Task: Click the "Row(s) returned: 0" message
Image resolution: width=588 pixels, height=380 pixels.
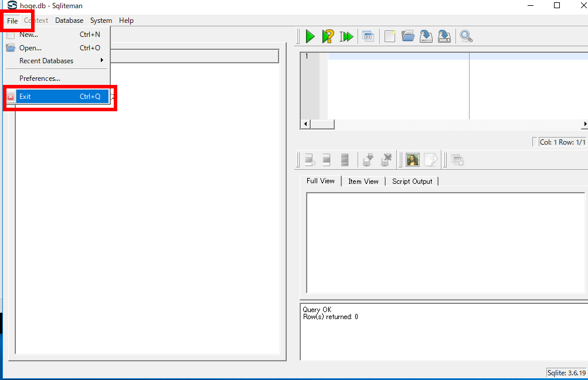Action: [331, 317]
